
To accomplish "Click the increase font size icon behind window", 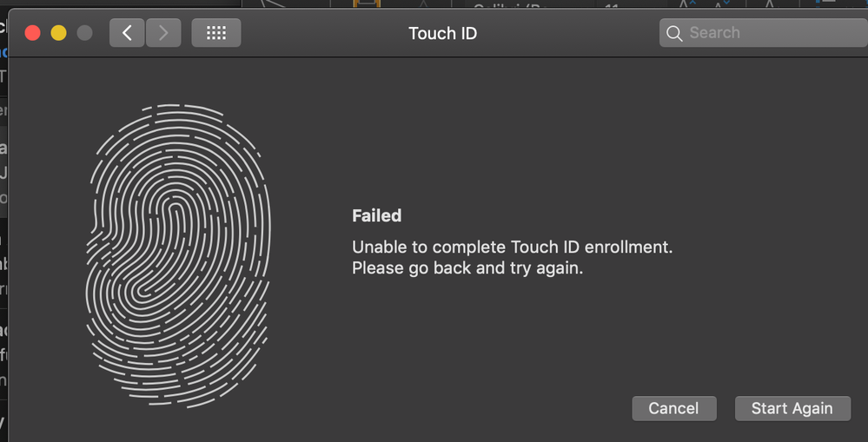I will pos(685,4).
